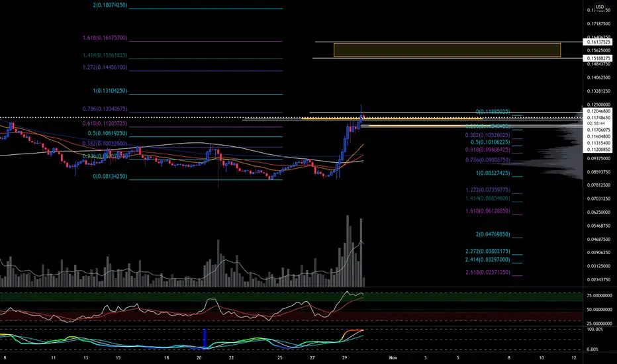The width and height of the screenshot is (617, 364).
Task: Select right Fib label 2.272(0.03802175)
Action: pos(487,251)
